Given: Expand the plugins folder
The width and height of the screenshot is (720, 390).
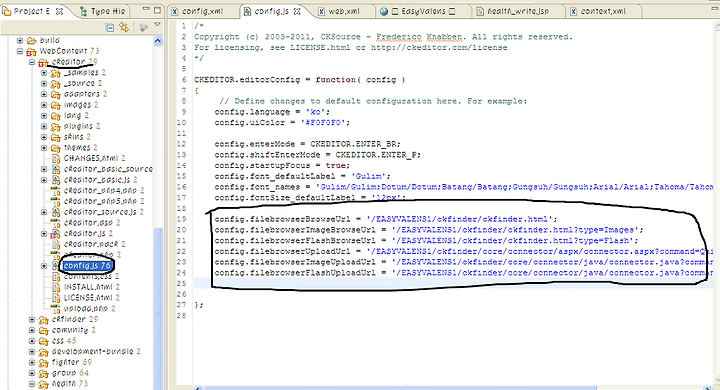Looking at the screenshot, I should 44,126.
